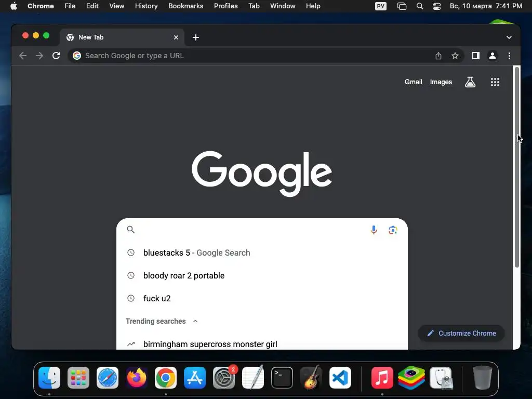Screen dimensions: 532x399
Task: Open the File menu
Action: point(70,6)
